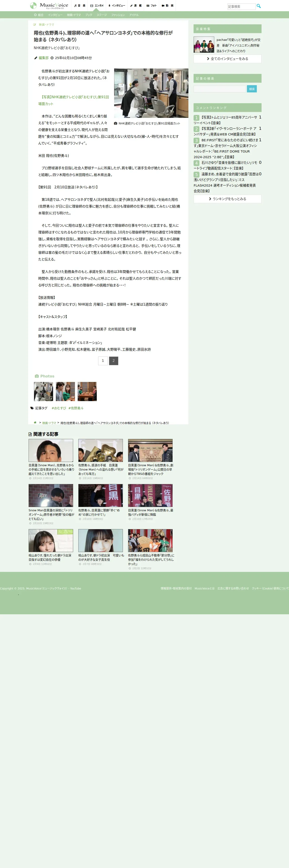
Task: Click 全てのインタビューをみる button
Action: [x=227, y=59]
